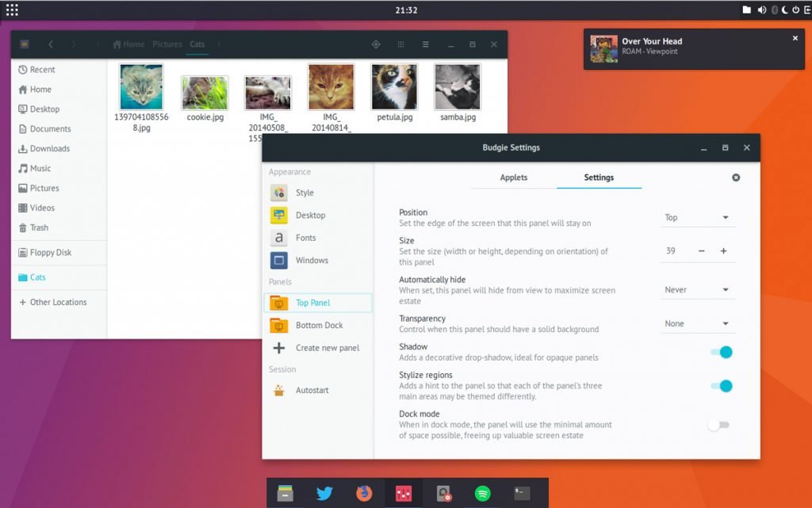Toggle the Stylize regions switch

click(722, 386)
